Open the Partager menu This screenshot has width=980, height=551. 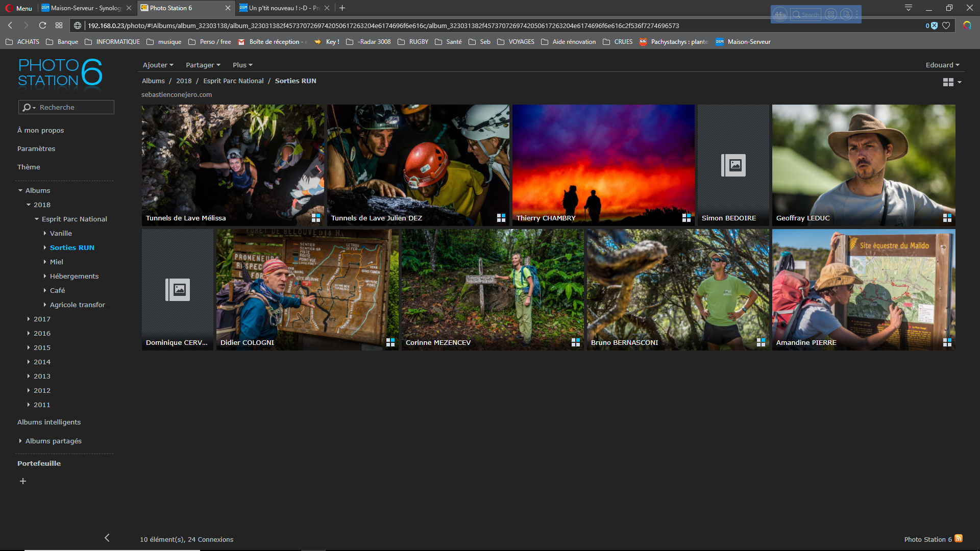(x=203, y=65)
